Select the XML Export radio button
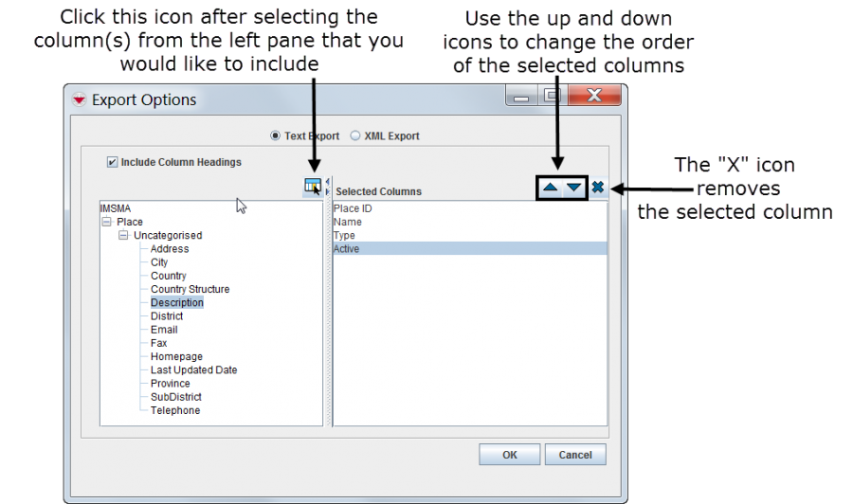853x504 pixels. point(355,135)
